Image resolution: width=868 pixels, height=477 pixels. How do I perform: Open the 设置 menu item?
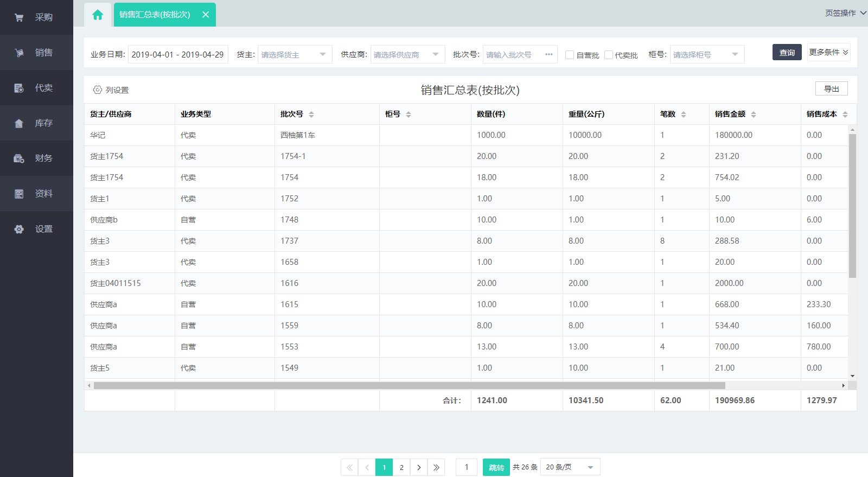pos(36,229)
